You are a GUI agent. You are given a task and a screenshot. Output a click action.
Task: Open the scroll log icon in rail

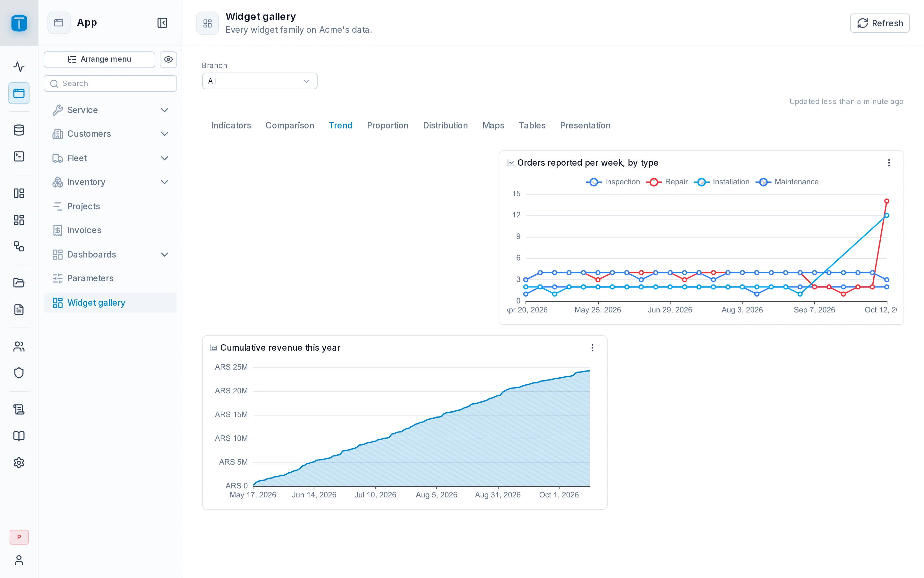19,409
